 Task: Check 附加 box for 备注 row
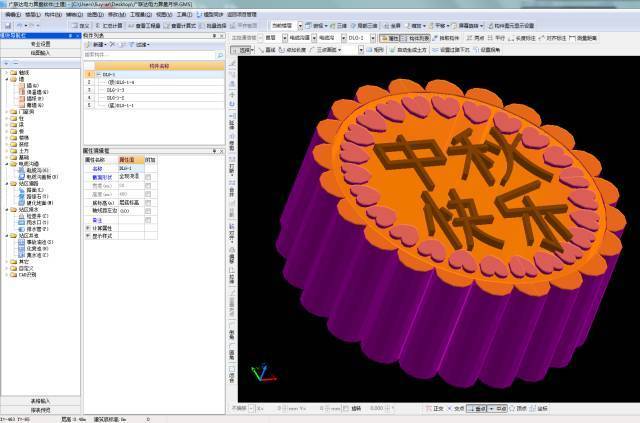tap(148, 220)
